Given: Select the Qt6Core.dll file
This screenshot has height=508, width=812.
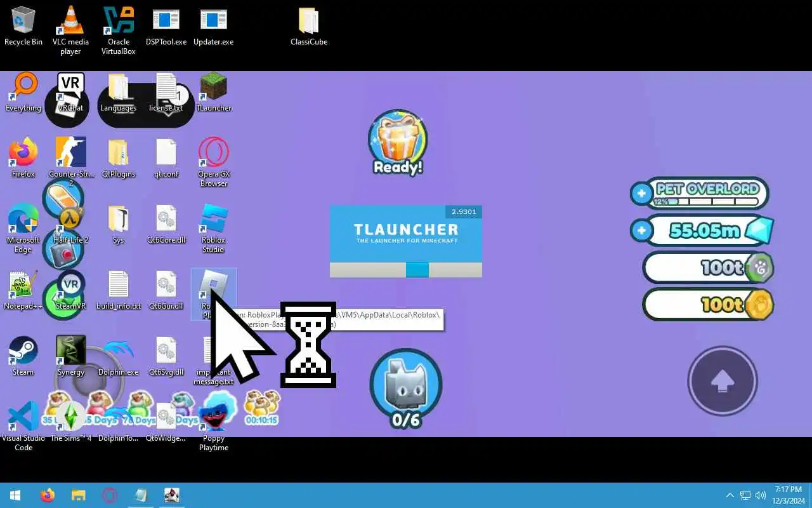Looking at the screenshot, I should [x=166, y=225].
